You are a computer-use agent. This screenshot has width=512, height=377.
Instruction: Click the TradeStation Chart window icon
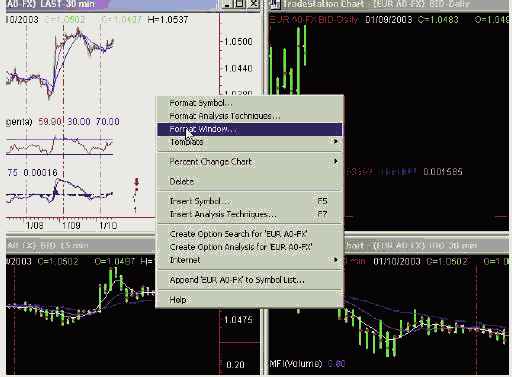275,4
